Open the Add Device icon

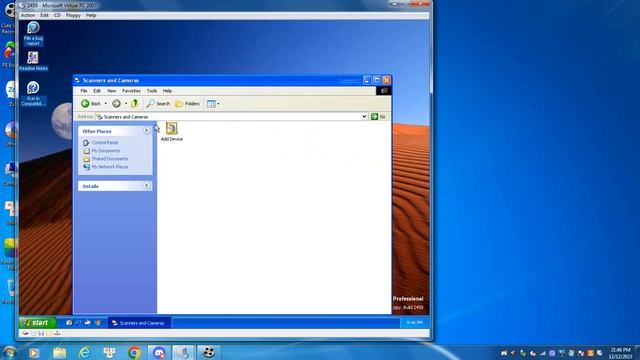click(x=171, y=132)
